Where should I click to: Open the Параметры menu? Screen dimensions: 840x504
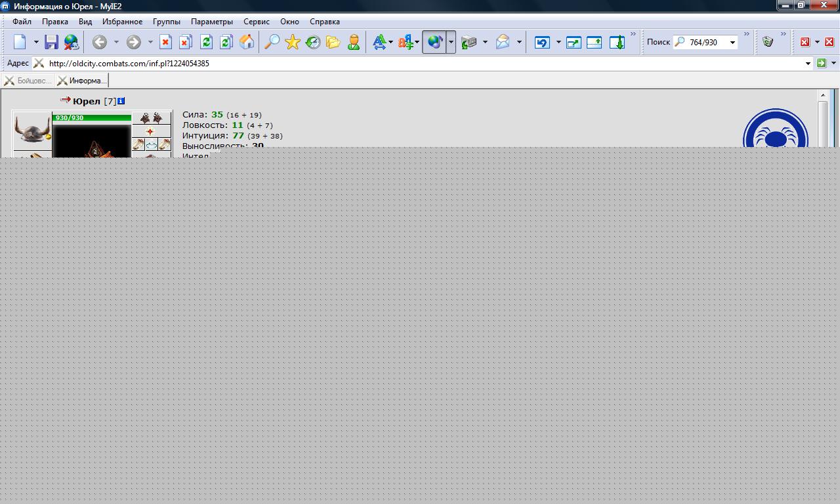212,21
